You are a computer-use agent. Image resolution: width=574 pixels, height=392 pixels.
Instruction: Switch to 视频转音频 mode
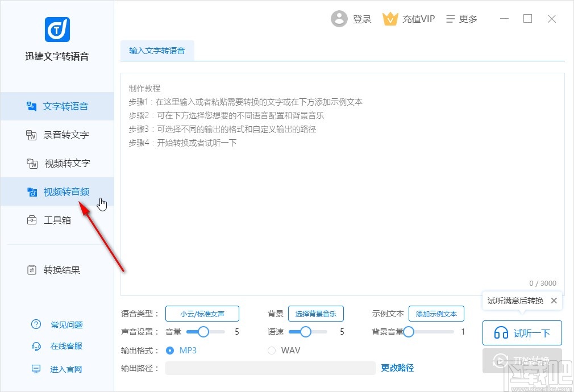pyautogui.click(x=66, y=191)
